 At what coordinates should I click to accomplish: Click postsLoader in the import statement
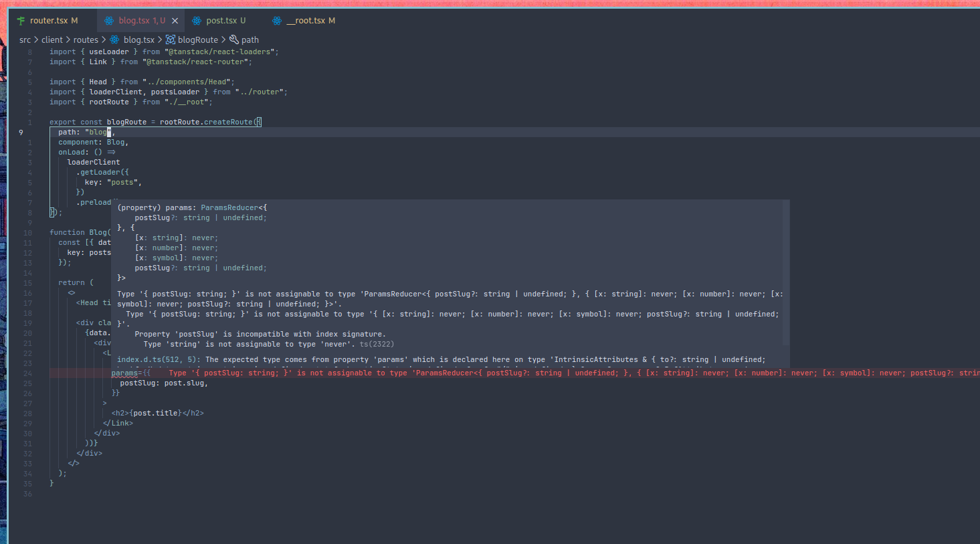click(x=175, y=92)
